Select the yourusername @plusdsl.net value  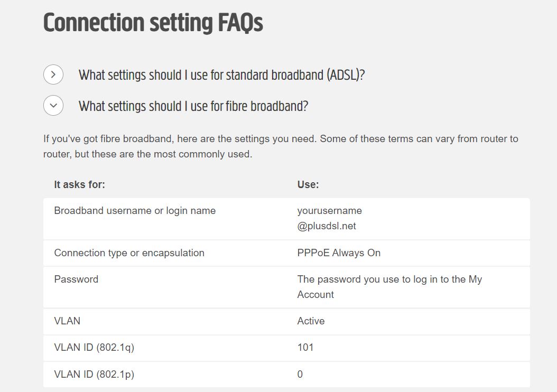tap(328, 218)
